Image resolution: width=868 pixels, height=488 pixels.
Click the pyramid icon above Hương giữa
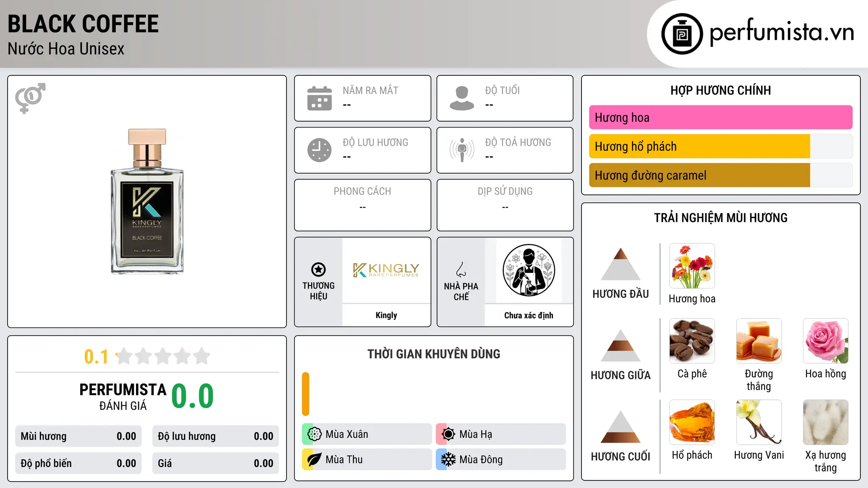pos(620,345)
